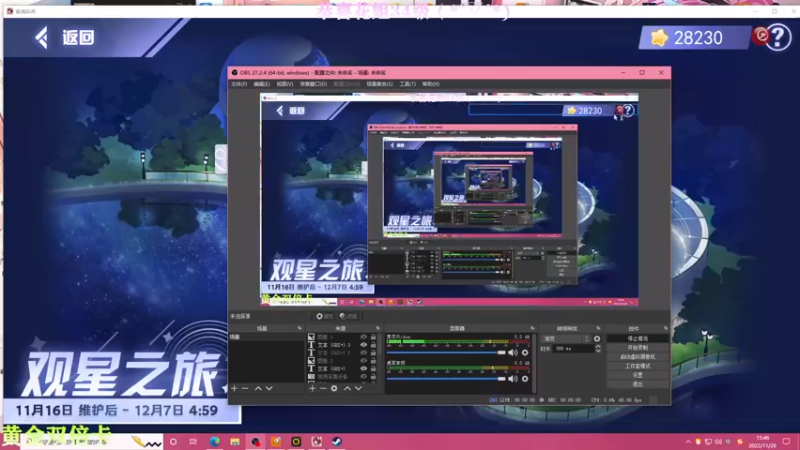
Task: Open the 视图(V) menu
Action: point(285,84)
